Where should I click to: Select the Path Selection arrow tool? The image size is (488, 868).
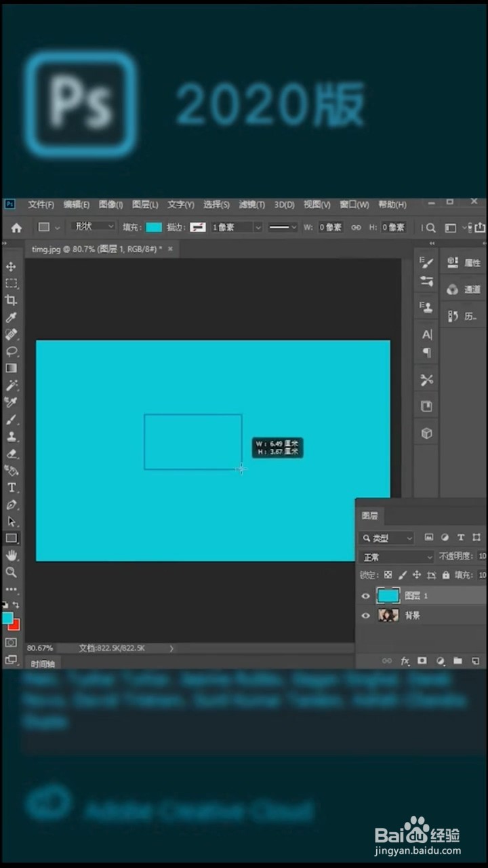click(11, 521)
